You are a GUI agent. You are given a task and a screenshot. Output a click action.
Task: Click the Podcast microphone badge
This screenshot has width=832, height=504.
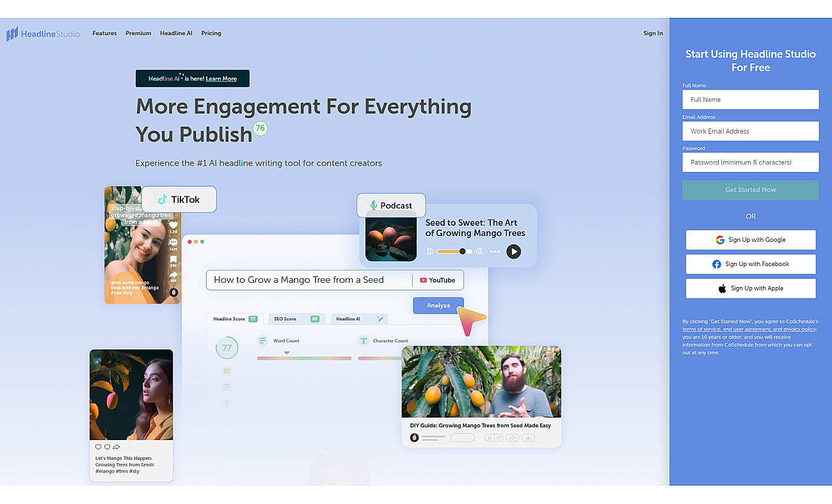pos(391,205)
